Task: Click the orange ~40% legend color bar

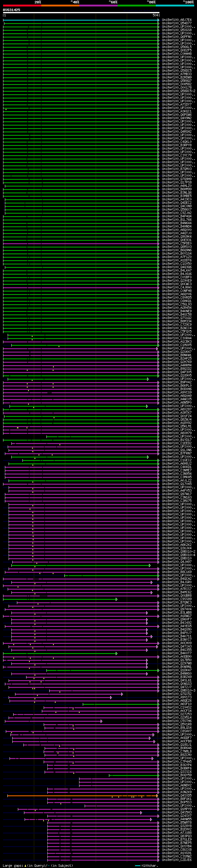Action: coord(61,6)
